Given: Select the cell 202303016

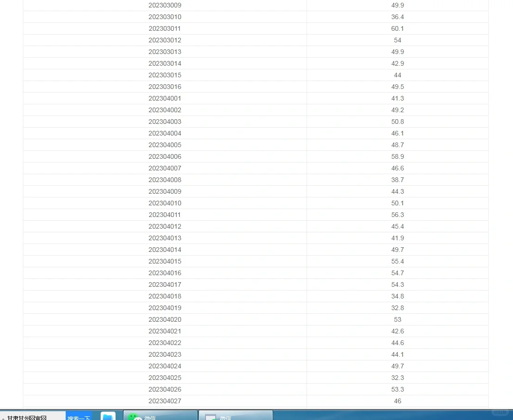Looking at the screenshot, I should (x=165, y=87).
